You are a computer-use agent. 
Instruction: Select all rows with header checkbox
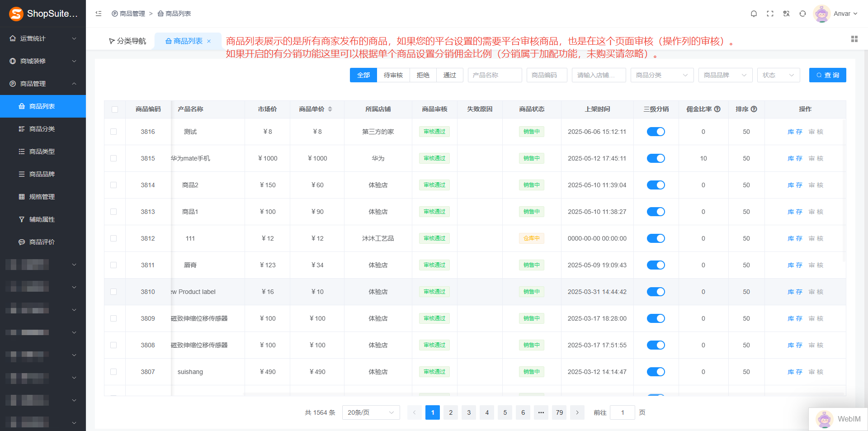(115, 109)
